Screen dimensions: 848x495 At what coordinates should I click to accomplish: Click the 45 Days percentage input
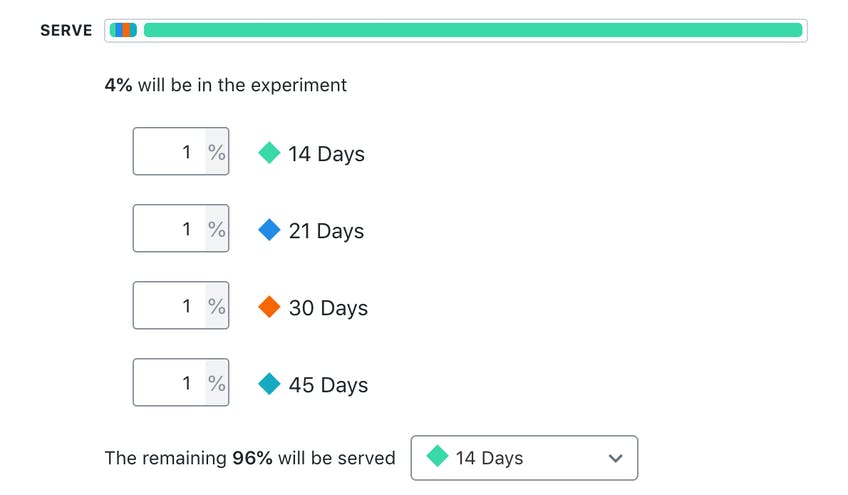click(170, 383)
